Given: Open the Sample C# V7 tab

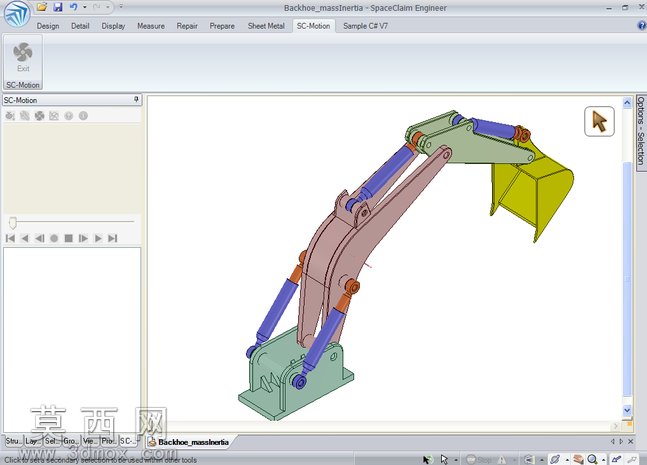Looking at the screenshot, I should [365, 26].
